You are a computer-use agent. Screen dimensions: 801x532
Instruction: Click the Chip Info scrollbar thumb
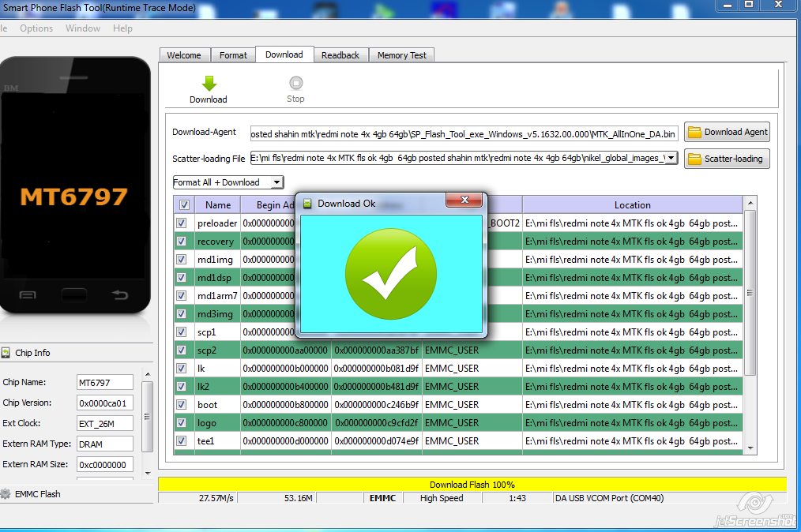148,417
